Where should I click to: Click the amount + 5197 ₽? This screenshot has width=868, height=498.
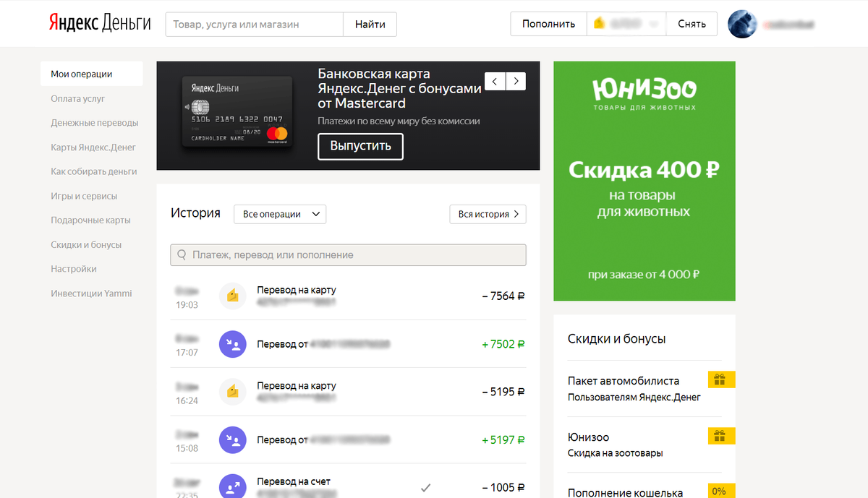[503, 439]
